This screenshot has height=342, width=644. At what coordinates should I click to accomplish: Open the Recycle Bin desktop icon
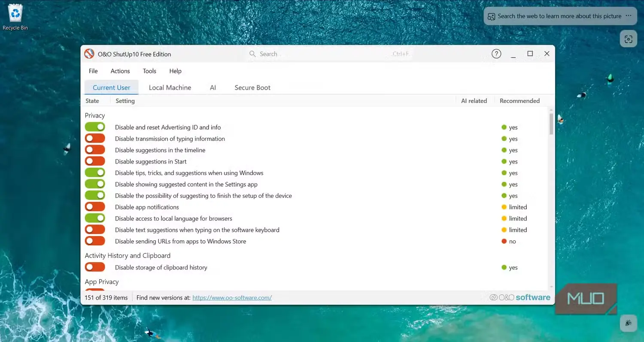[15, 17]
